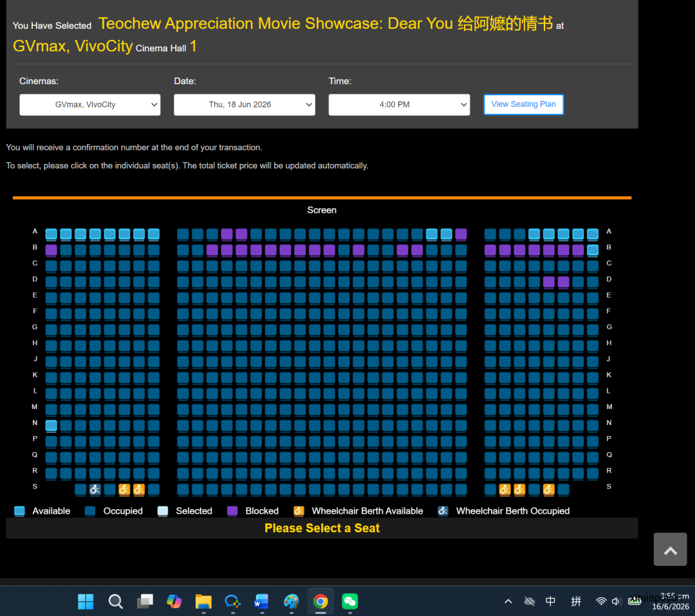Click the Google Chrome taskbar icon
Viewport: 695px width, 616px height.
(320, 601)
